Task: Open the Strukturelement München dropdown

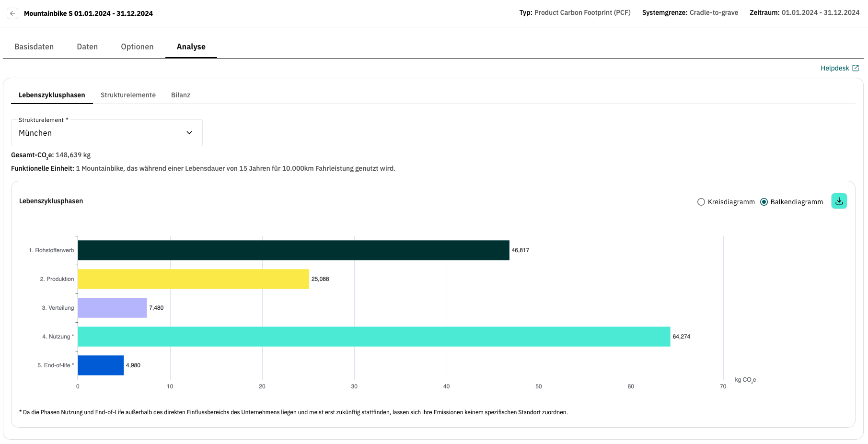Action: tap(106, 133)
